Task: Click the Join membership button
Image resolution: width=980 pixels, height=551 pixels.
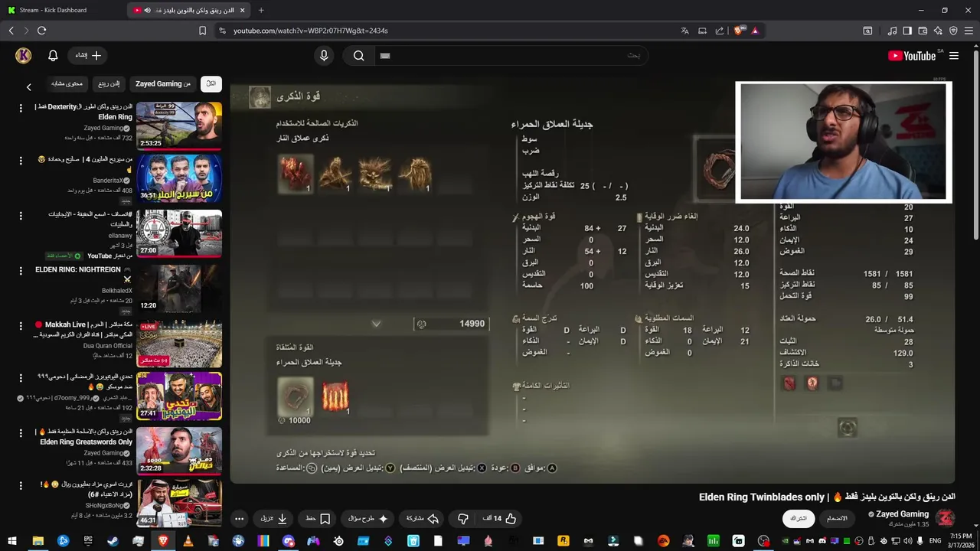Action: (x=837, y=518)
